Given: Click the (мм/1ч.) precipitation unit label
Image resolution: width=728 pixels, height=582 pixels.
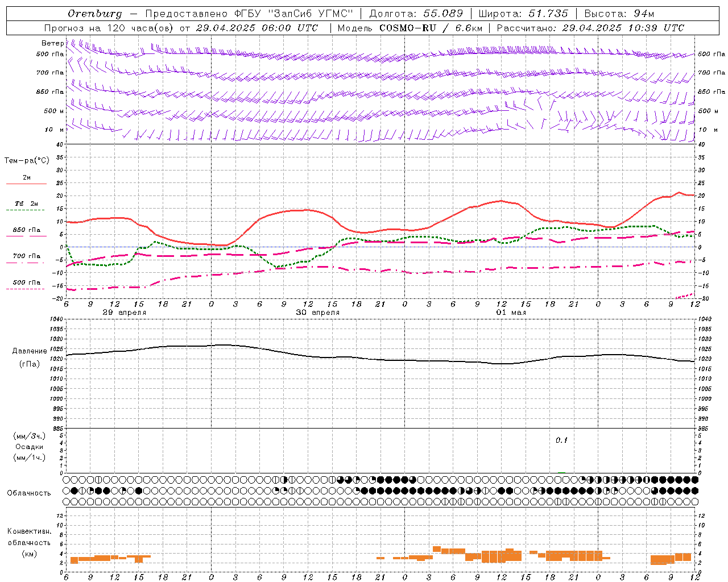Looking at the screenshot, I should 30,458.
